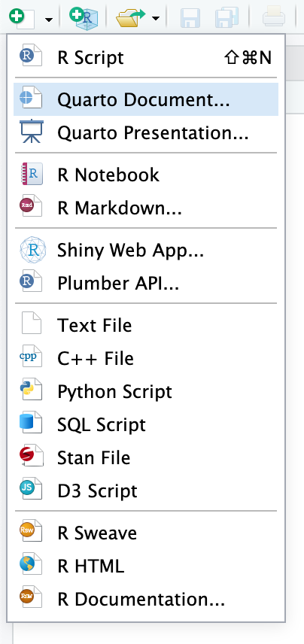Select C++ File menu entry
Viewport: 304px width, 644px height.
pos(146,358)
